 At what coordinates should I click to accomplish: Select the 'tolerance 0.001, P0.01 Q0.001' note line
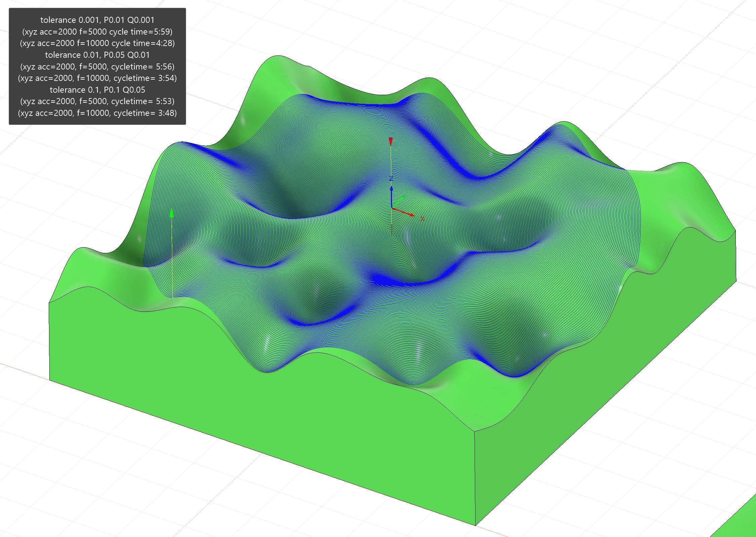point(97,20)
